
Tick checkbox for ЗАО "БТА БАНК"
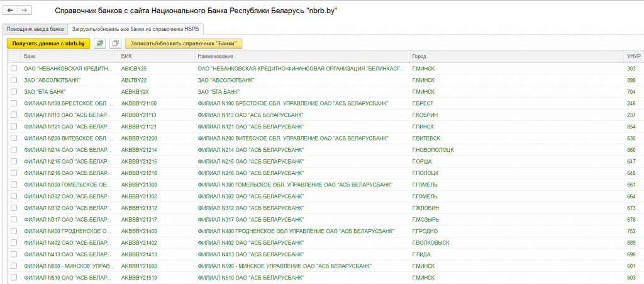(14, 91)
